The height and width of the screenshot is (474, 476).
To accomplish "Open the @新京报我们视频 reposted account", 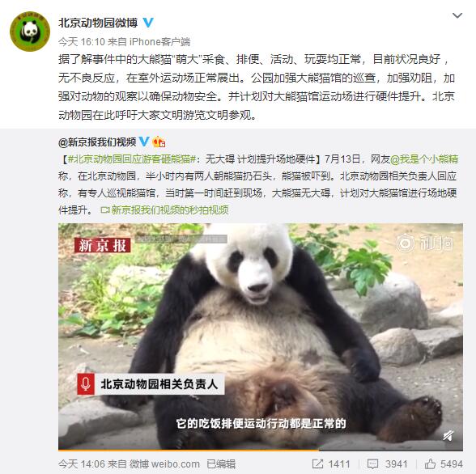I will coord(97,142).
